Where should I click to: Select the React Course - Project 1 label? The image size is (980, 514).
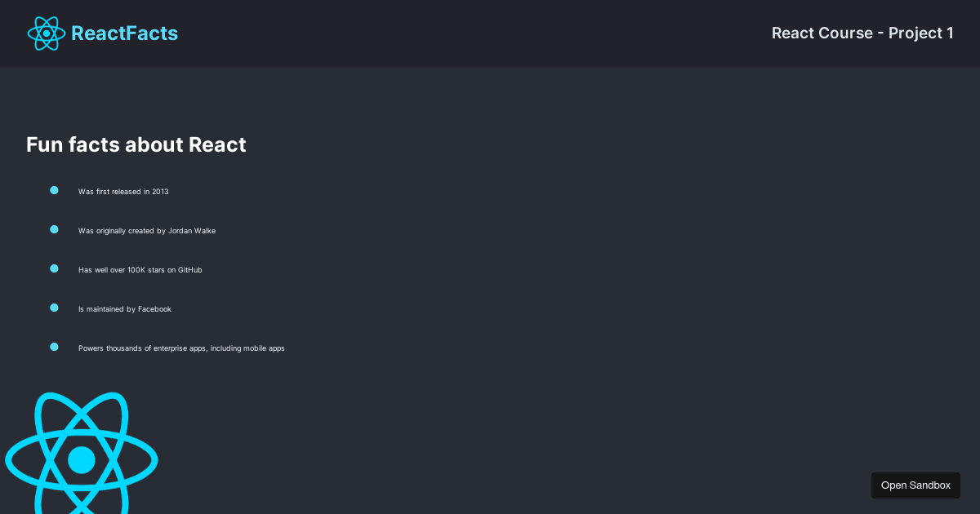tap(862, 33)
